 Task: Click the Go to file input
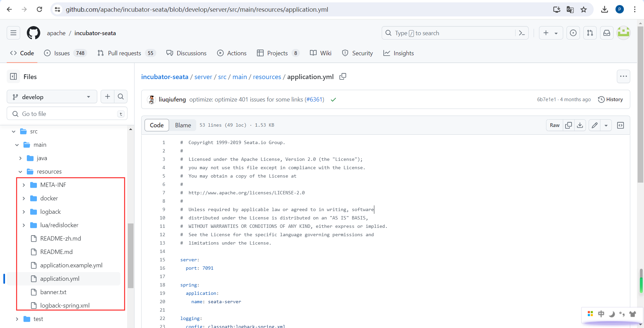(67, 114)
